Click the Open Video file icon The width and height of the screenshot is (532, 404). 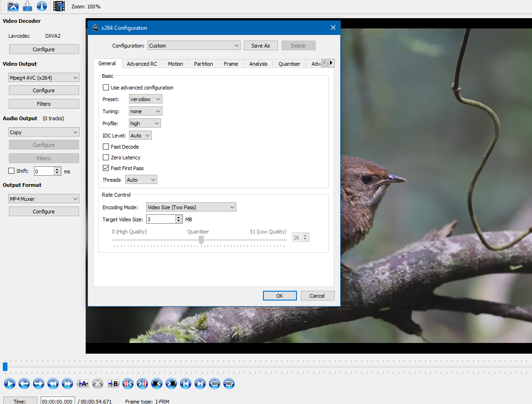pyautogui.click(x=13, y=6)
